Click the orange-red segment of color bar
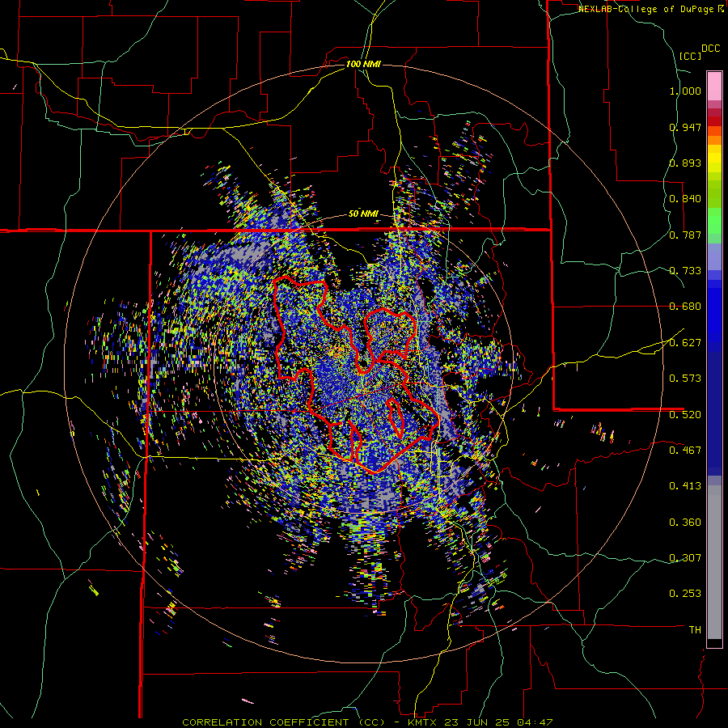 714,131
